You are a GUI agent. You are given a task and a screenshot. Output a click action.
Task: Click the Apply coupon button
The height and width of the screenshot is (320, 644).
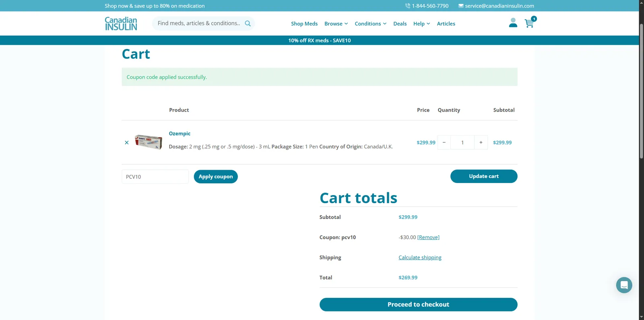[216, 177]
